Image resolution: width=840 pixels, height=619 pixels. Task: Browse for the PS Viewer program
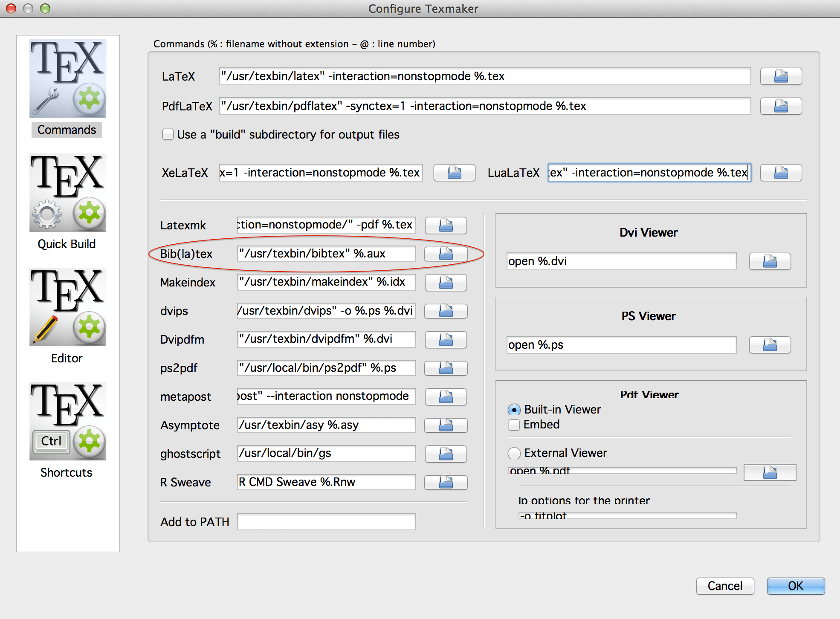(769, 345)
